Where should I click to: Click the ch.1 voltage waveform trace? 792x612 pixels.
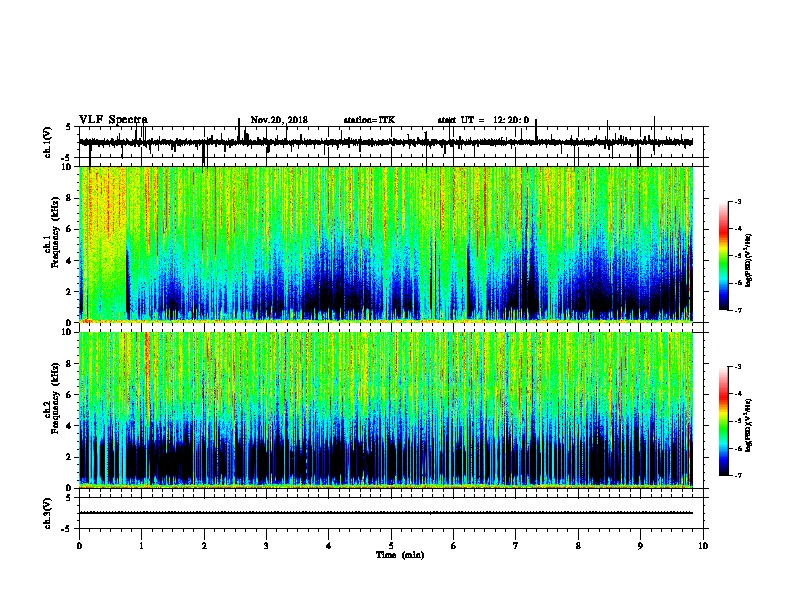point(386,143)
